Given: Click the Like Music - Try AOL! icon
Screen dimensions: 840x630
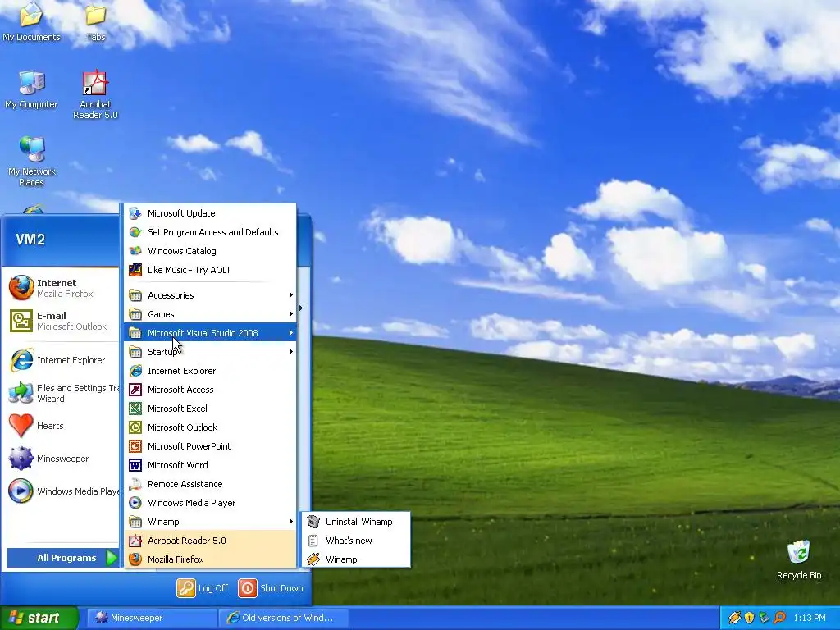Looking at the screenshot, I should click(x=135, y=270).
